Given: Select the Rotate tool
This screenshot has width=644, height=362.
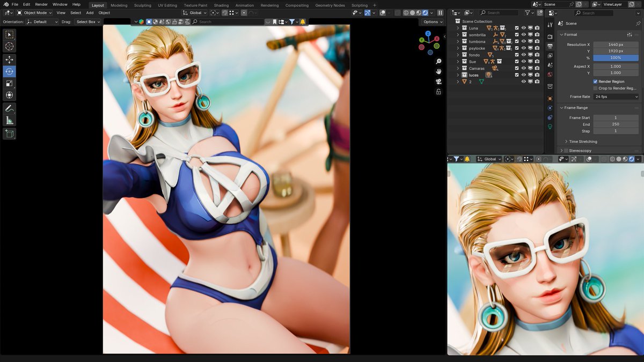Looking at the screenshot, I should pyautogui.click(x=10, y=71).
